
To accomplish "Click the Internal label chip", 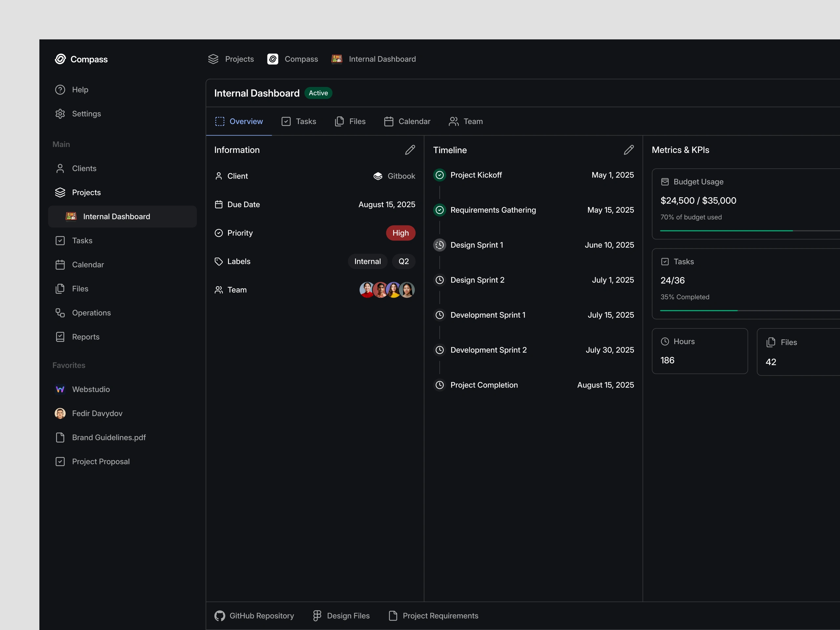I will click(367, 262).
